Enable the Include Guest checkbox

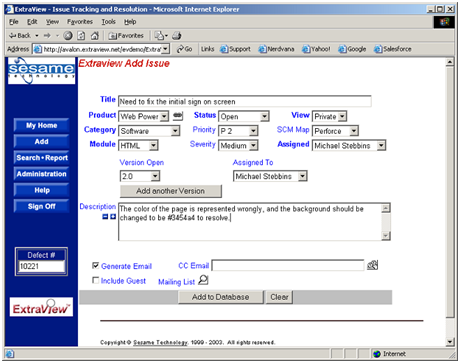pos(96,280)
